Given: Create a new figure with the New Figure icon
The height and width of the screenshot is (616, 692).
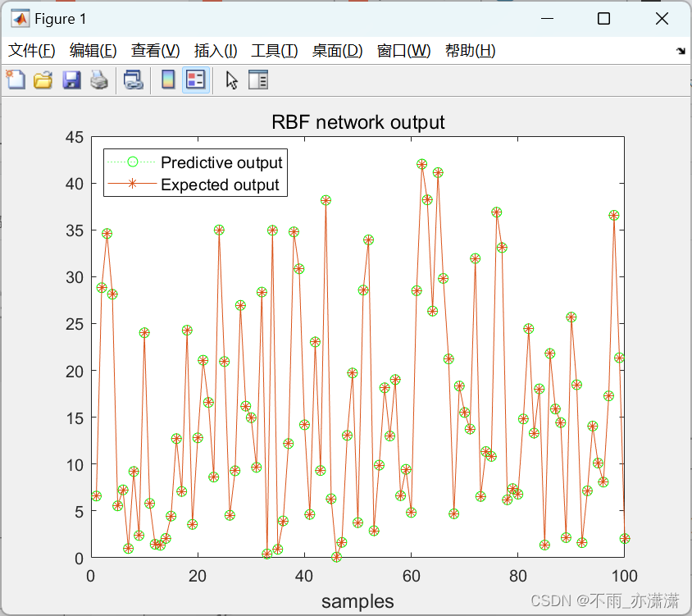Looking at the screenshot, I should pyautogui.click(x=16, y=80).
